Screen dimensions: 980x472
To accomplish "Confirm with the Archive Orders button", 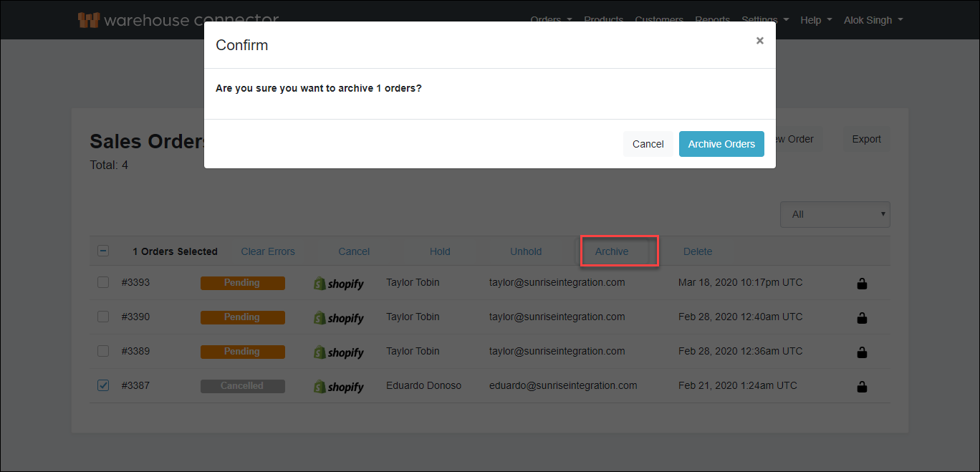I will (721, 143).
